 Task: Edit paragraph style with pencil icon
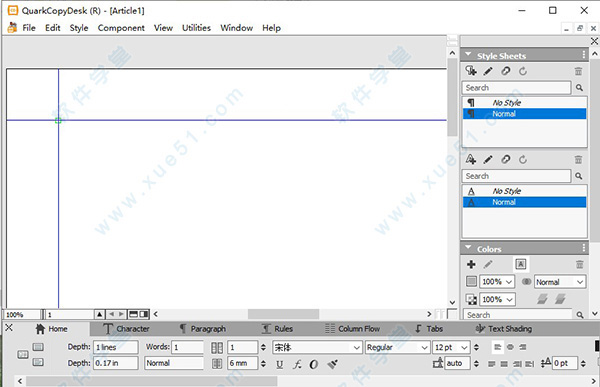pos(488,71)
